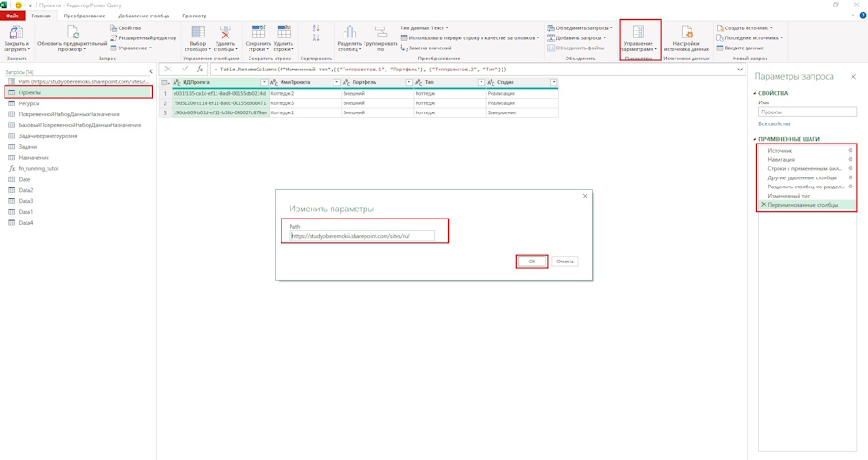Confirm formula with the checkmark icon
868x460 pixels.
[185, 70]
